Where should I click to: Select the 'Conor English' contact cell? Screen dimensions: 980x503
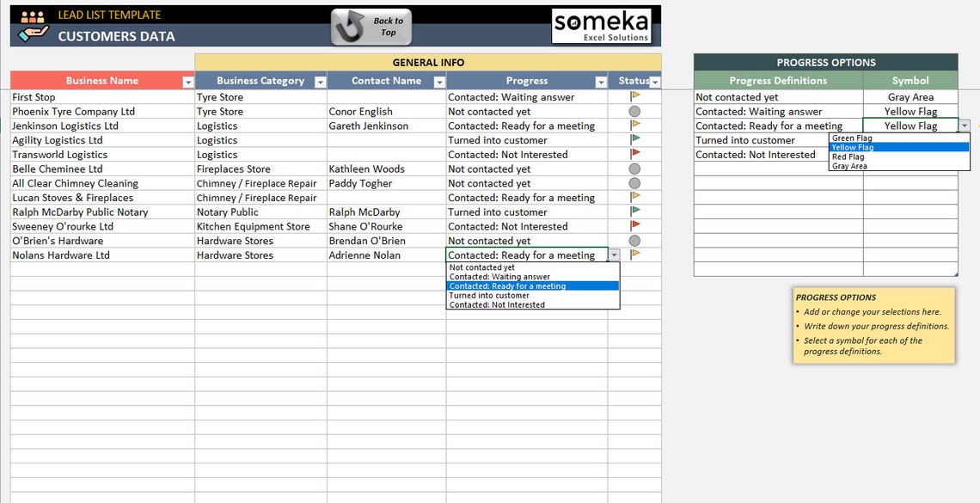[386, 111]
